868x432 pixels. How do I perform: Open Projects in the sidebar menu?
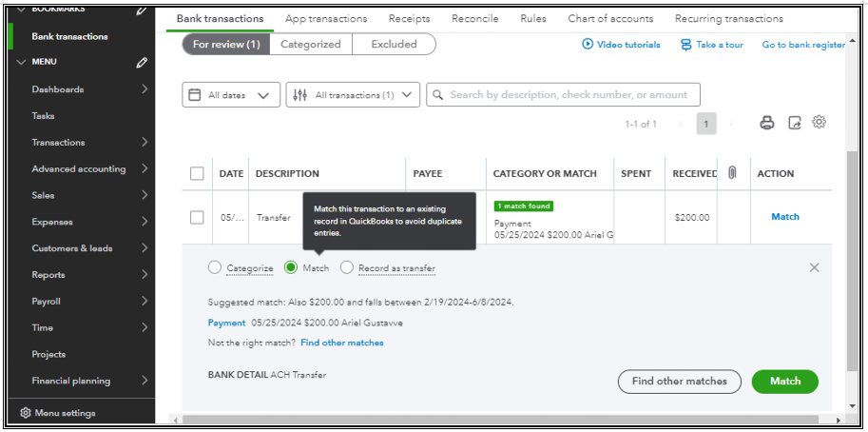(48, 355)
